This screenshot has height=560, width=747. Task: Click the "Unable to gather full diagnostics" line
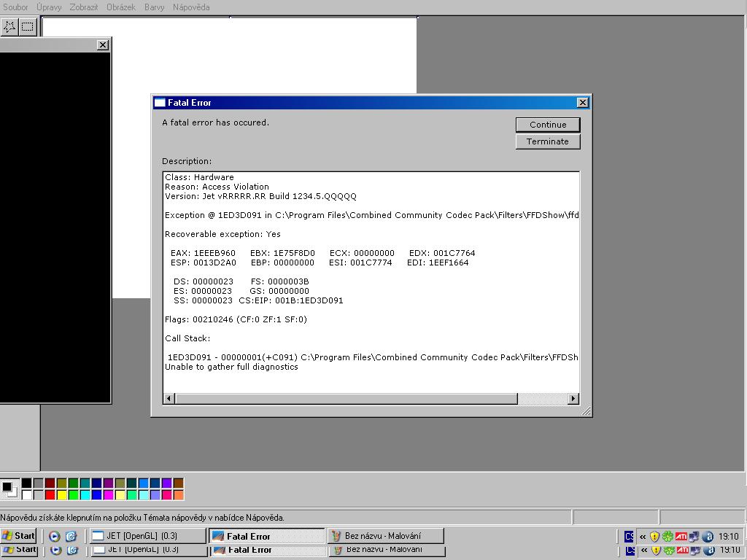point(231,367)
